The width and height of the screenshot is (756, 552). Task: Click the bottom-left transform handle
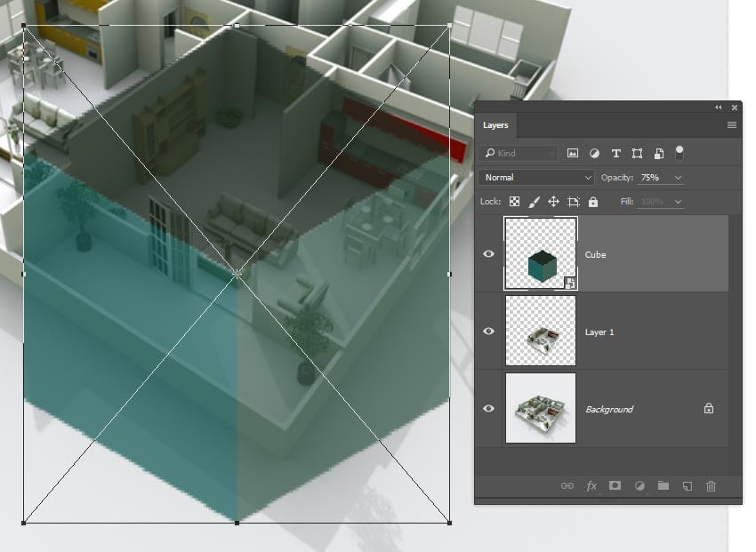(24, 523)
